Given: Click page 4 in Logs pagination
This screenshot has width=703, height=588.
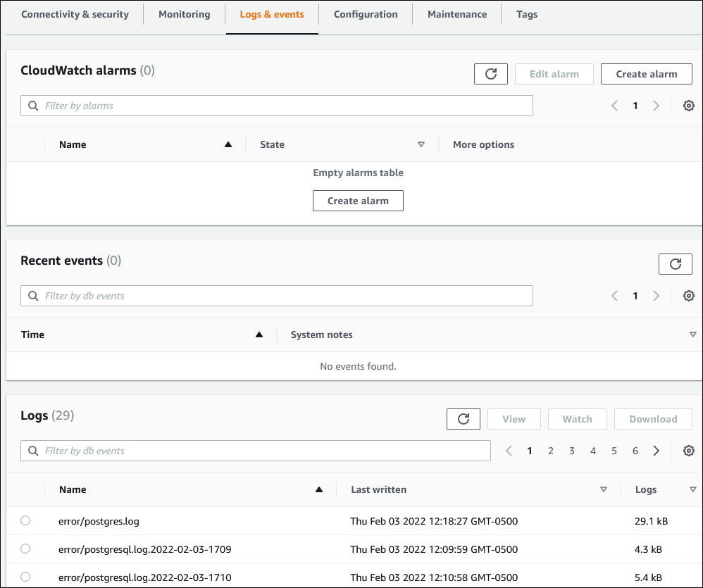Looking at the screenshot, I should coord(592,450).
